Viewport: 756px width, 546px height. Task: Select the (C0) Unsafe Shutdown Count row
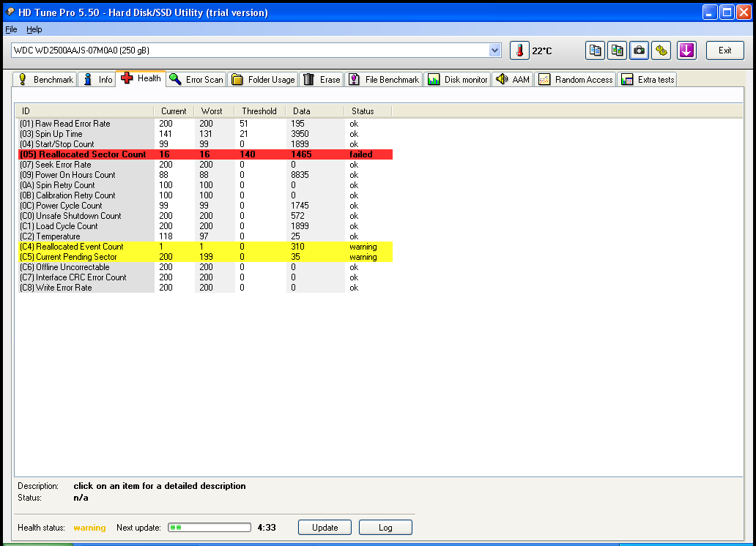(x=205, y=216)
